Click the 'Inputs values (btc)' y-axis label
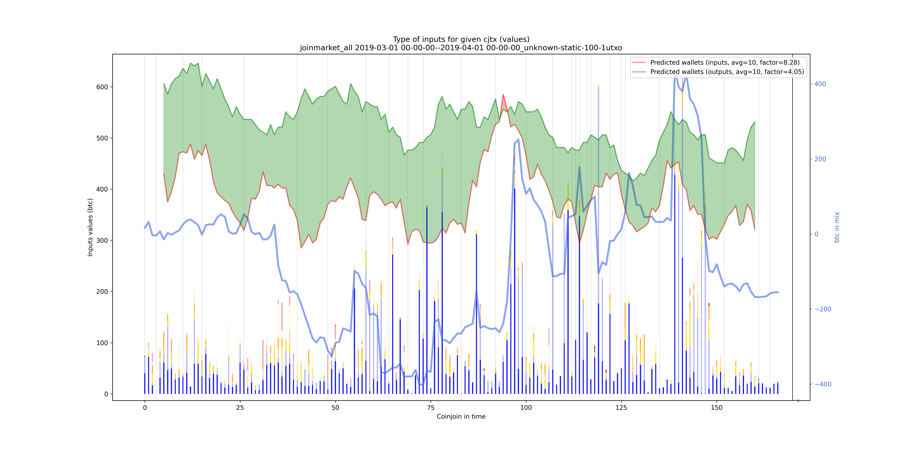The width and height of the screenshot is (900, 450). tap(91, 227)
